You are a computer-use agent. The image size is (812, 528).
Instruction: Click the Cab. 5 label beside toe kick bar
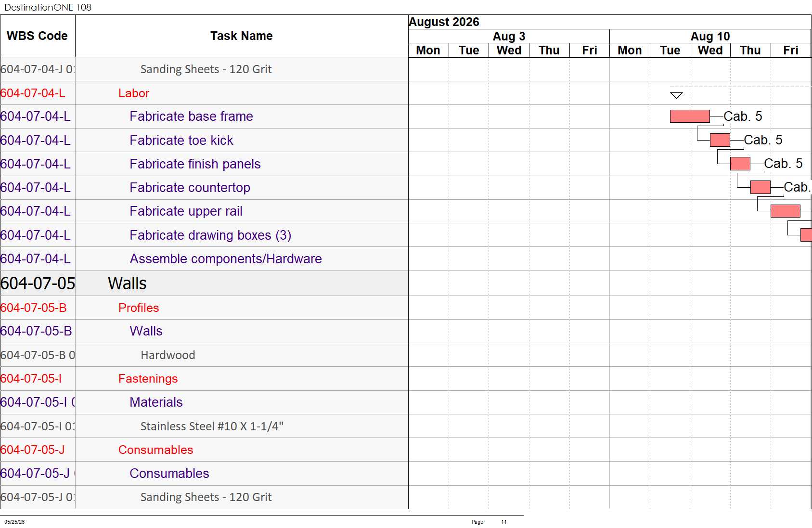763,140
